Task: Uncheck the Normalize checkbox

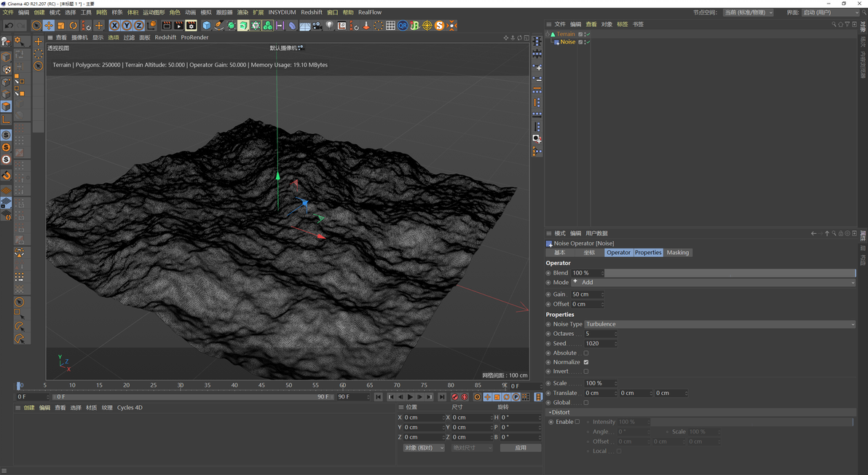Action: point(586,362)
